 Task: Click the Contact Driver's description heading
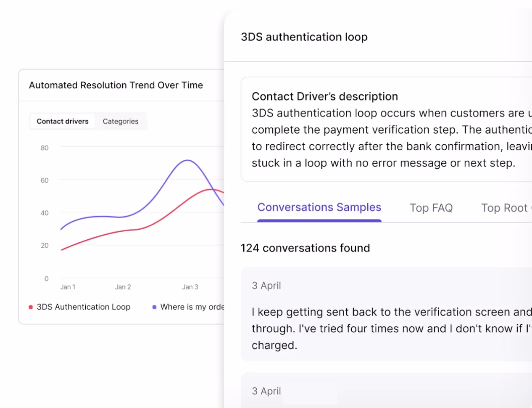[325, 96]
